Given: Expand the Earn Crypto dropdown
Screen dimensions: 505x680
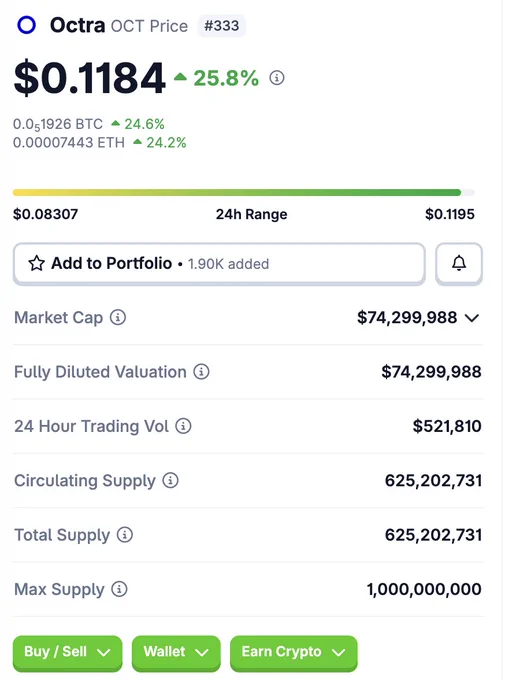Looking at the screenshot, I should (293, 653).
